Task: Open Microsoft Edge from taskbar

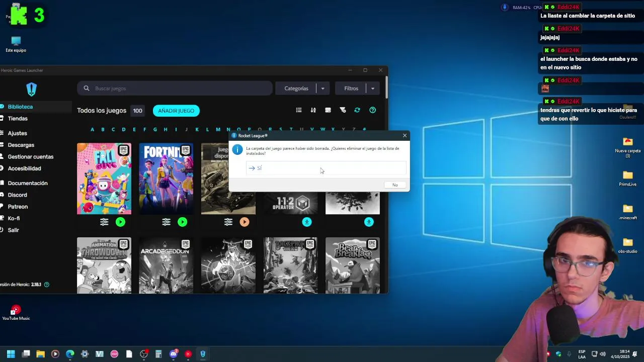Action: tap(70, 354)
